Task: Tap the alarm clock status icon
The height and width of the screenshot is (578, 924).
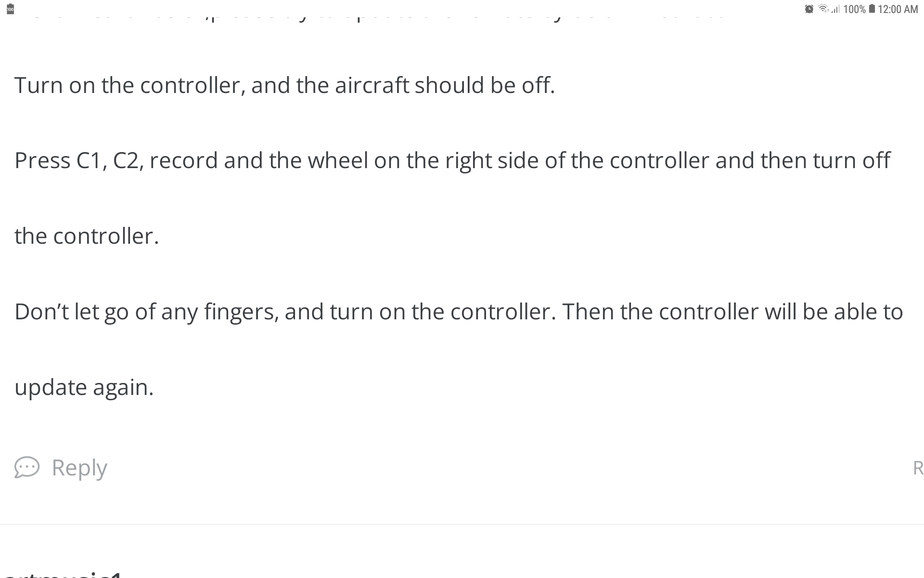Action: tap(809, 9)
